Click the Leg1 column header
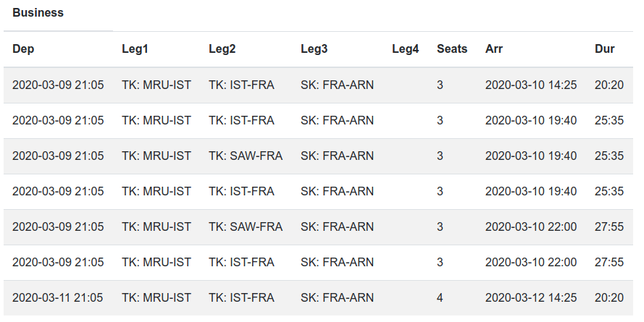644x322 pixels. point(135,49)
